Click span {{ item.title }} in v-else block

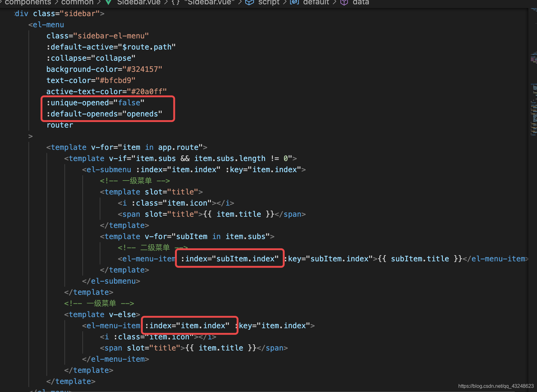click(x=194, y=348)
